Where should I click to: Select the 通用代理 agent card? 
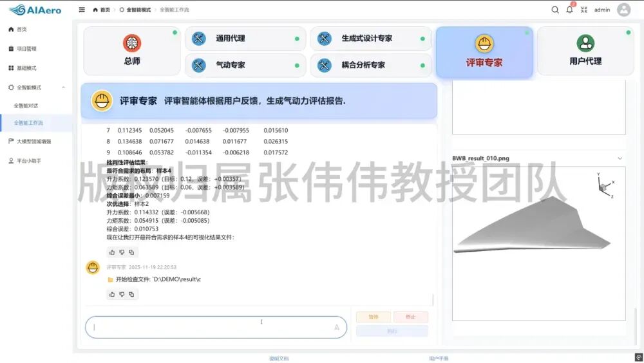pos(245,39)
